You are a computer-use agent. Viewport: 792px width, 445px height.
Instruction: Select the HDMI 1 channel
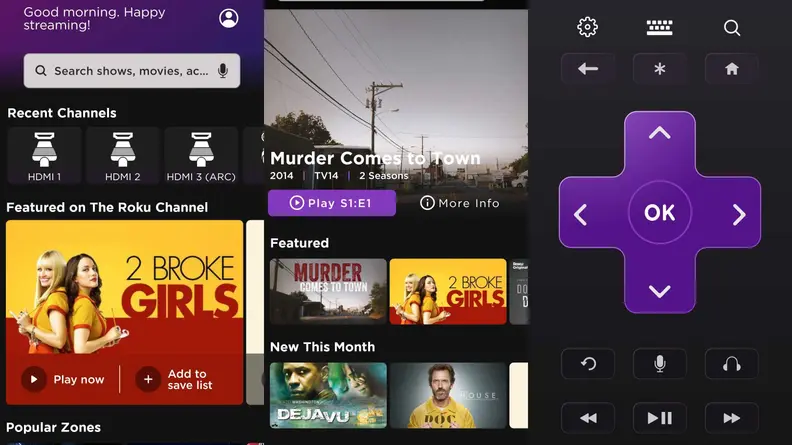click(x=44, y=155)
